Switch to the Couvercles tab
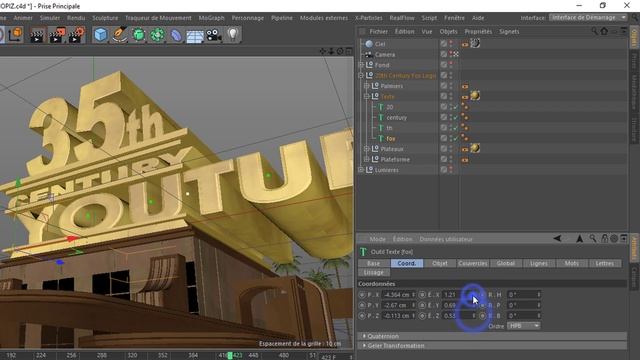The width and height of the screenshot is (640, 360). tap(473, 263)
